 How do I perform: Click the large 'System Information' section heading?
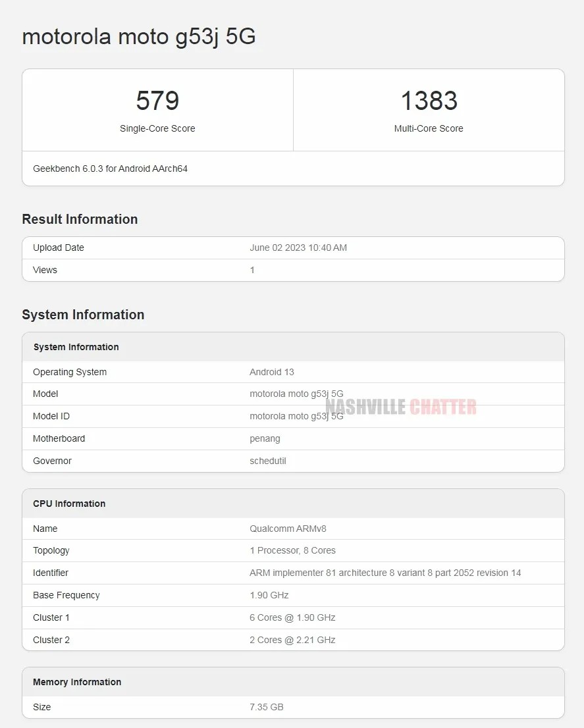83,315
